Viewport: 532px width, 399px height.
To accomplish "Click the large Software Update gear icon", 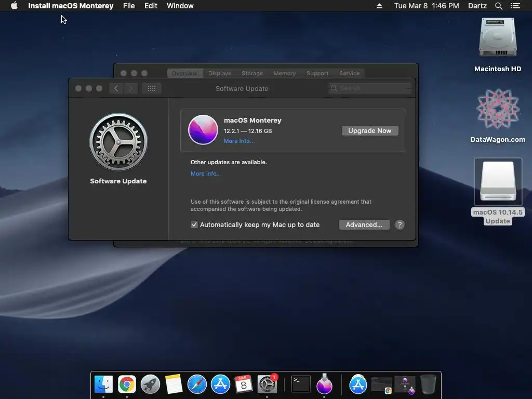I will 118,142.
